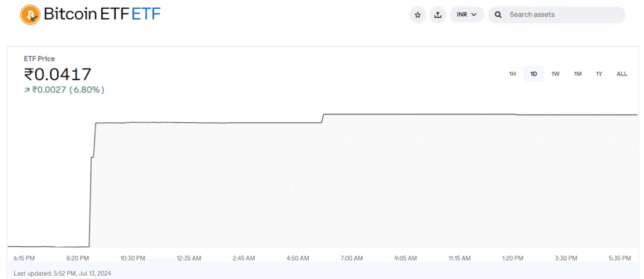The width and height of the screenshot is (644, 279).
Task: Click the orange Bitcoin logo icon
Action: point(30,14)
